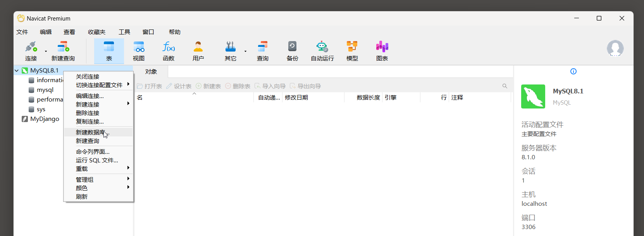Click the user avatar profile icon

(x=615, y=48)
